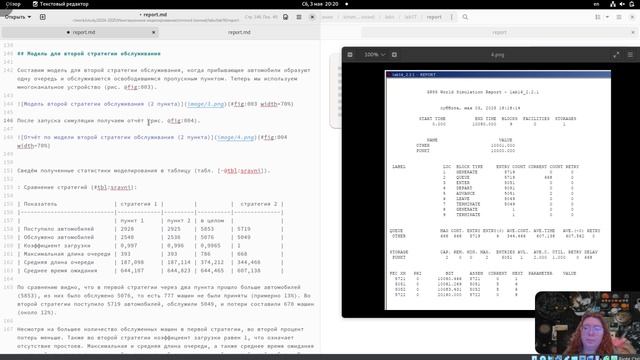Open the Обзор activities overview
This screenshot has height=360, width=640.
(x=13, y=4)
